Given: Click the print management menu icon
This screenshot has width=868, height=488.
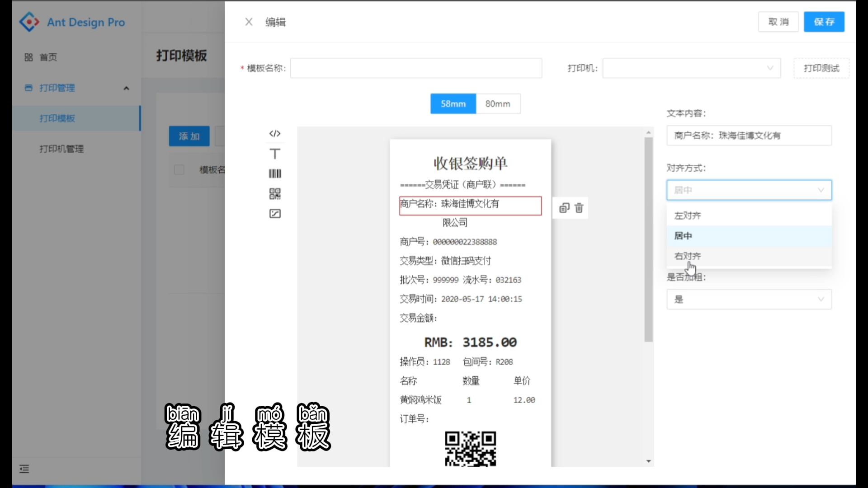Looking at the screenshot, I should coord(28,88).
